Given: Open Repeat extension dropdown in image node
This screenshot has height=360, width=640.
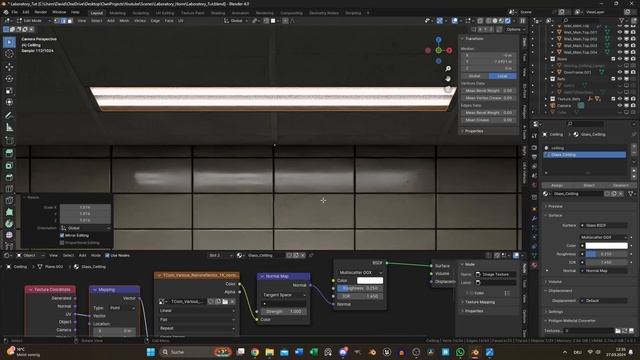Looking at the screenshot, I should [x=197, y=328].
